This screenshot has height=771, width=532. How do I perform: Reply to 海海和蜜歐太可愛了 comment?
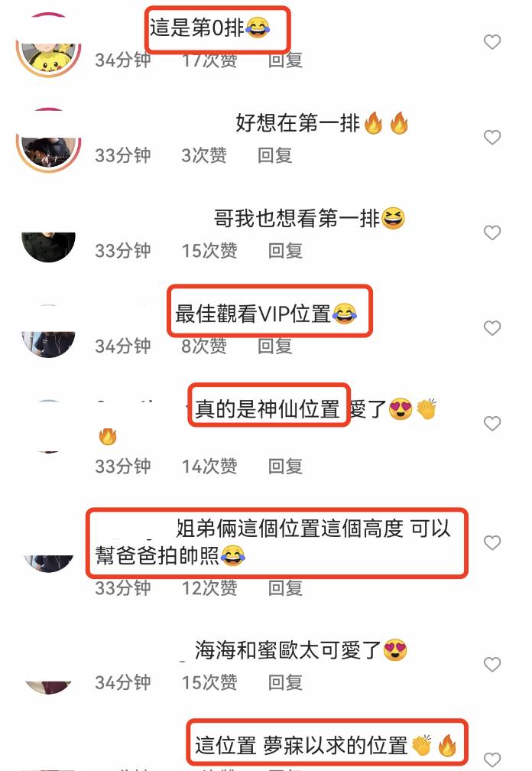285,682
